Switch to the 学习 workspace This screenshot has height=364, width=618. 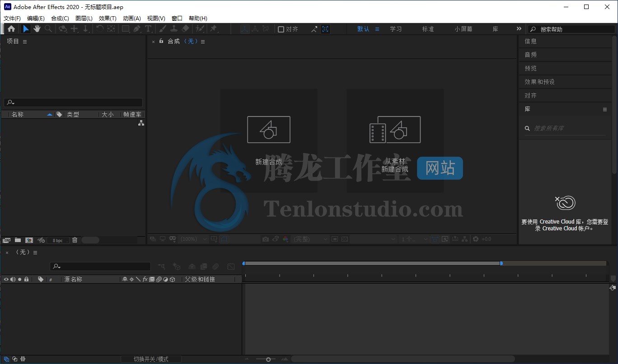(396, 29)
